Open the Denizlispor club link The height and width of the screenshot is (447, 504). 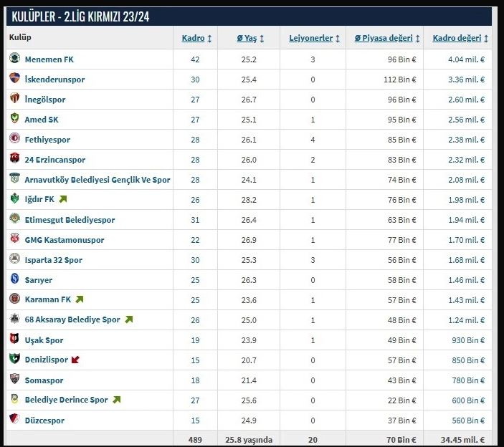(x=47, y=360)
